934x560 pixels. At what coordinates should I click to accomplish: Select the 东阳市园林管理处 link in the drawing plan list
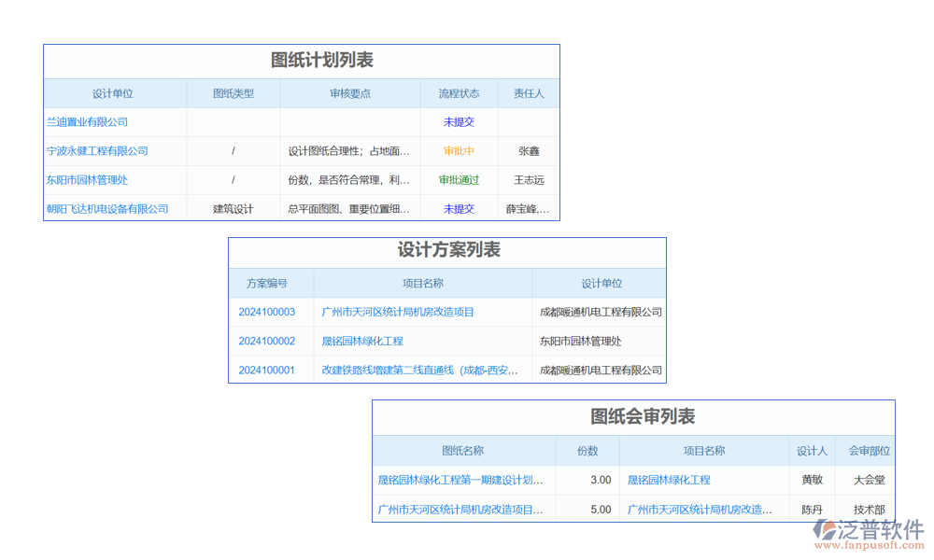point(87,180)
